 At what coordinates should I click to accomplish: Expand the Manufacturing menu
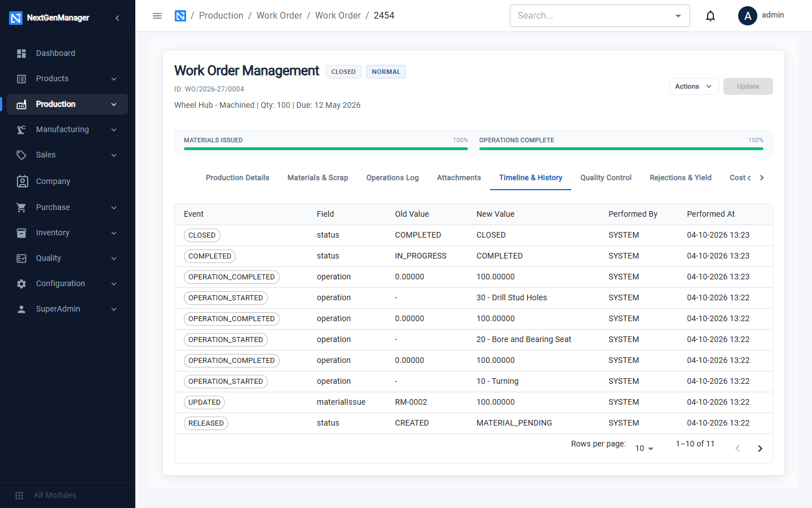point(67,129)
